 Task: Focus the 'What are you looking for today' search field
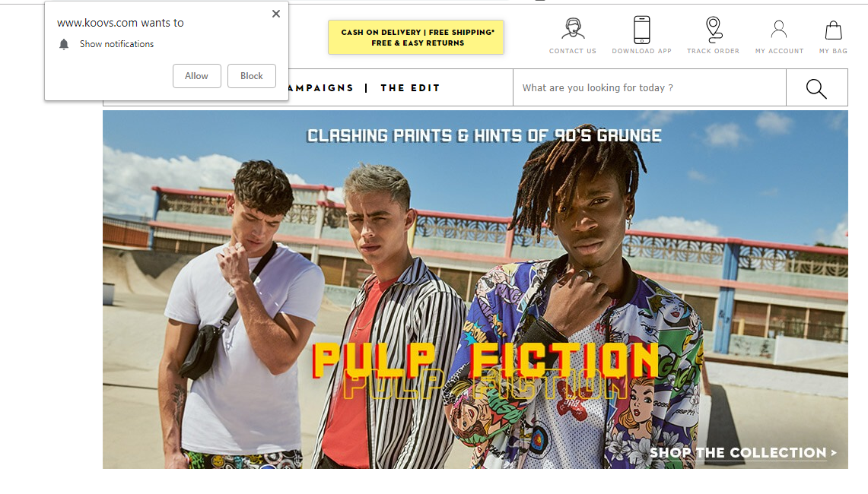(650, 88)
